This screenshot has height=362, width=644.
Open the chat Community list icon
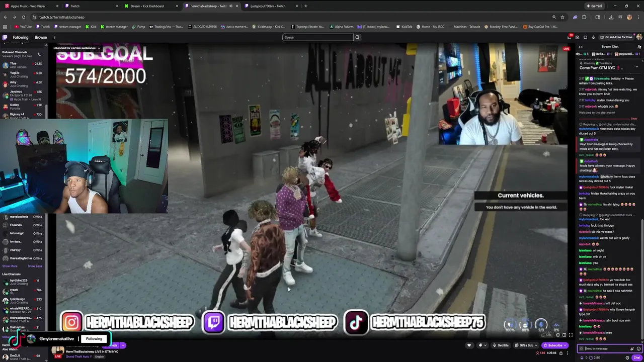coord(639,47)
